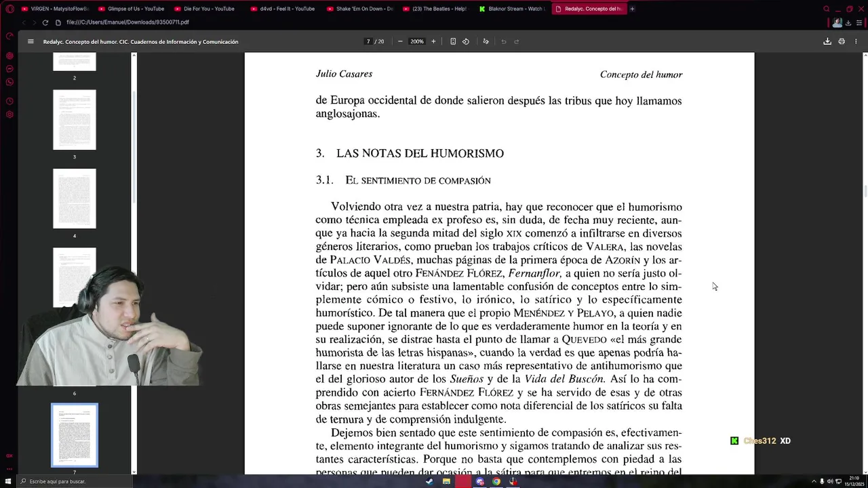Select page 4 thumbnail

coord(75,199)
